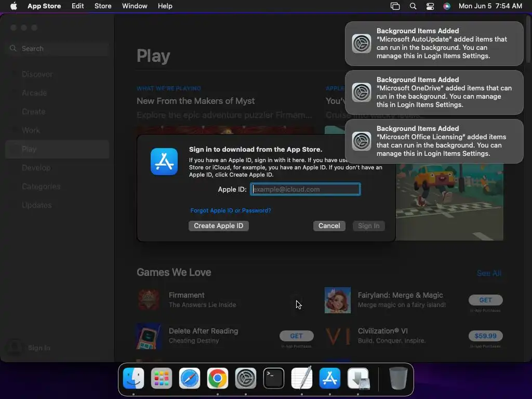The width and height of the screenshot is (532, 399).
Task: Select Create in the sidebar
Action: coord(57,112)
